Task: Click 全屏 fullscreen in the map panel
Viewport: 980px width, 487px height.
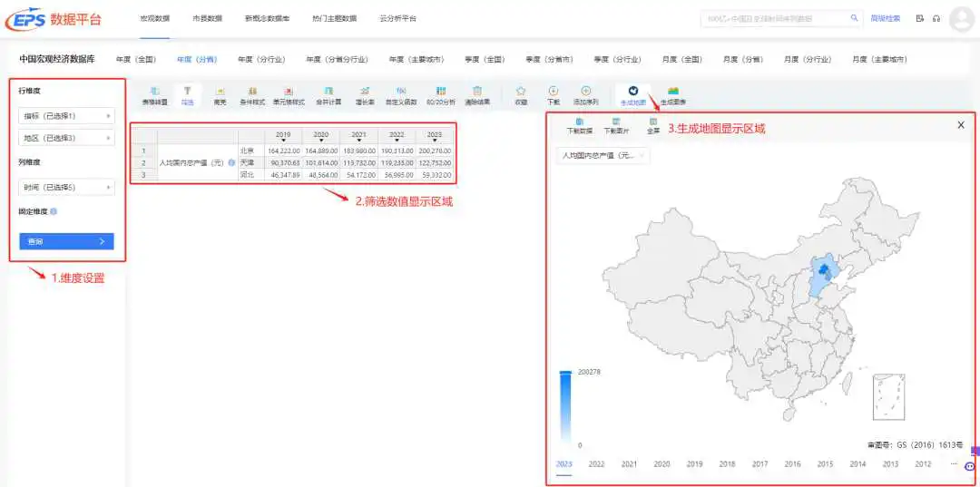Action: [653, 126]
